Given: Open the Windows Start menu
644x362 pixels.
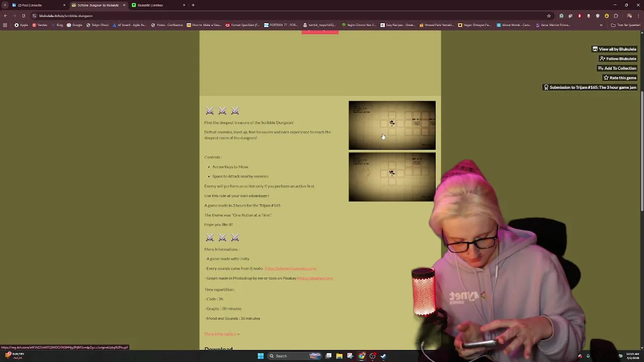Looking at the screenshot, I should point(261,356).
